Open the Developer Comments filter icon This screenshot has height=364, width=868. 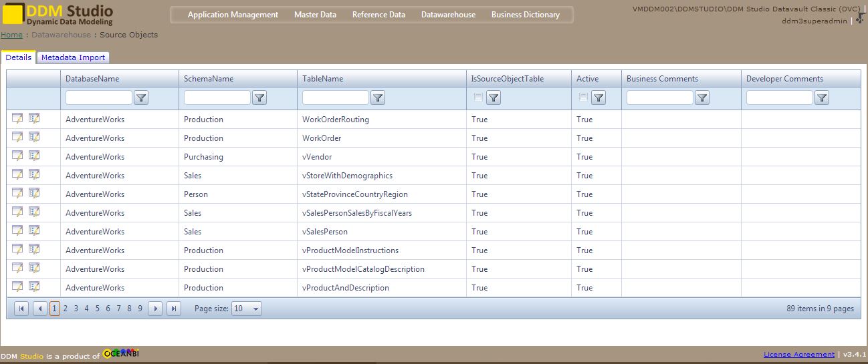click(822, 98)
